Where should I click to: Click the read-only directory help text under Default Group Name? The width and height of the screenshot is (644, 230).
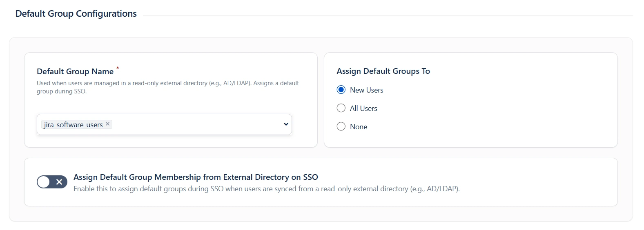tap(167, 87)
